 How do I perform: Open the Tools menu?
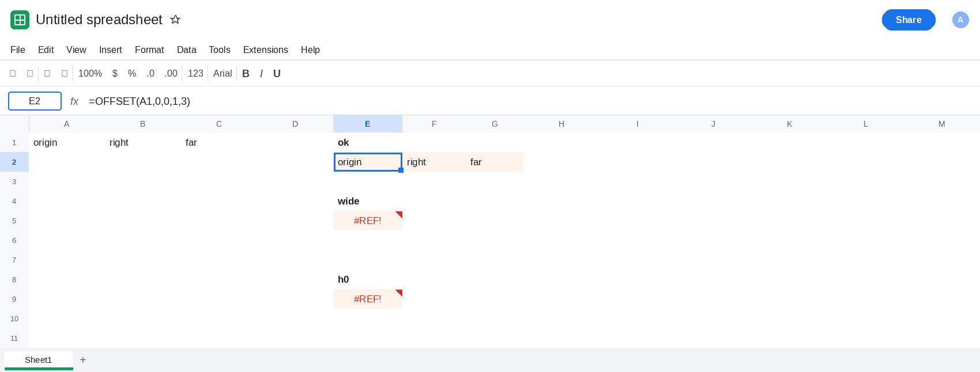[220, 50]
